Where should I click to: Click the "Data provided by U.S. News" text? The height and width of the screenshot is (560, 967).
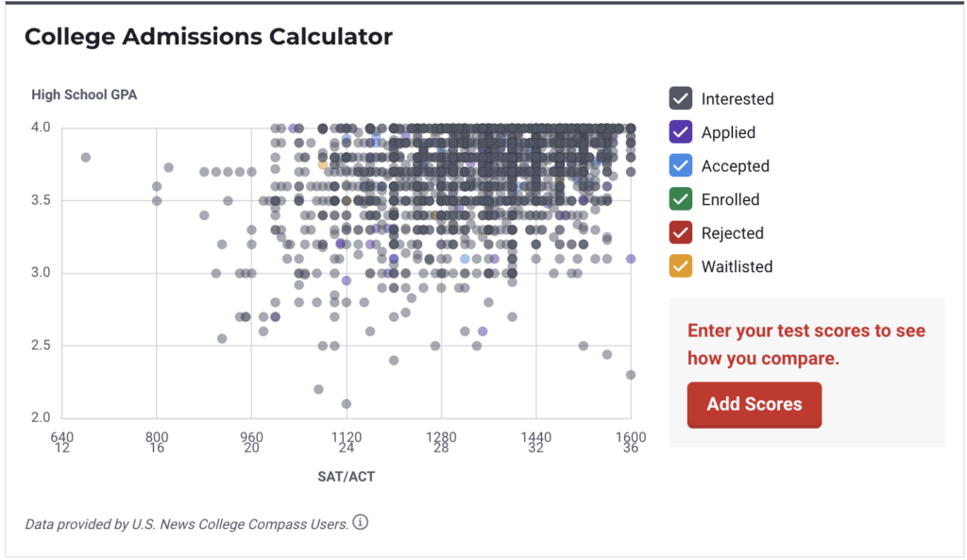[186, 524]
